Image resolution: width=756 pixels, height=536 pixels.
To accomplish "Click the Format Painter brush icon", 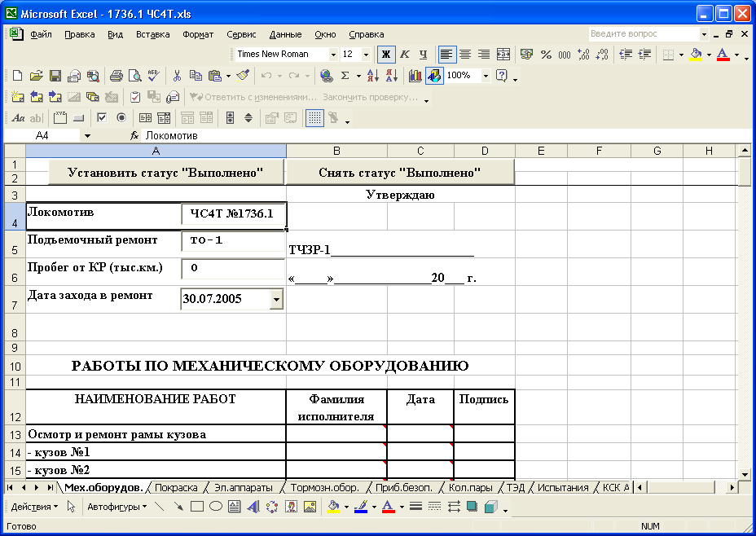I will coord(244,76).
